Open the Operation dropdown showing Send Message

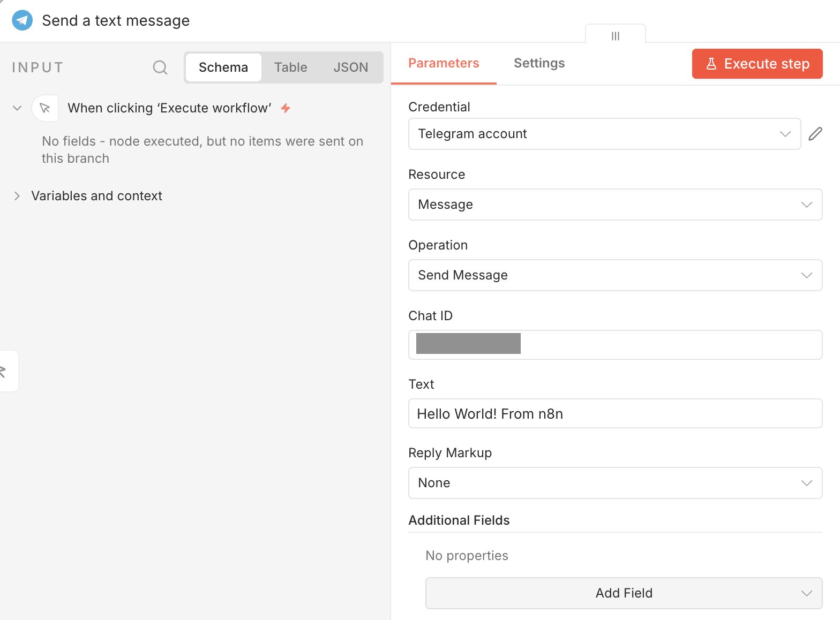[x=614, y=275]
